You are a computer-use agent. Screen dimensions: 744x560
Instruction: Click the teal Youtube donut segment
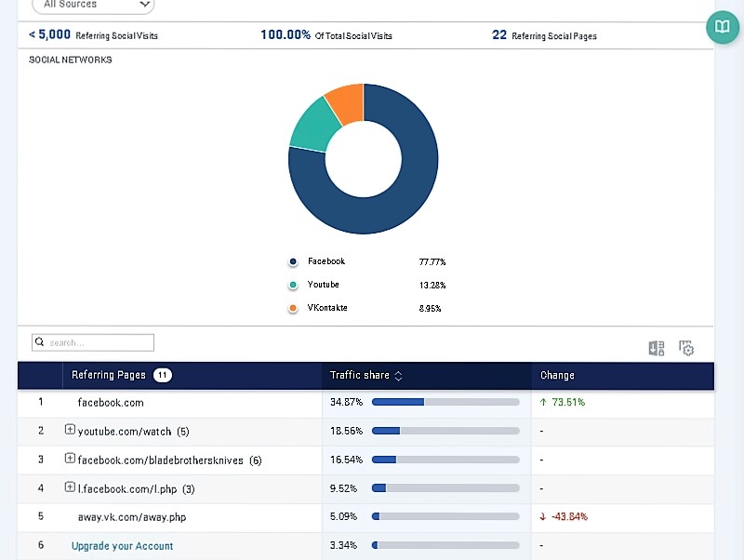(314, 126)
